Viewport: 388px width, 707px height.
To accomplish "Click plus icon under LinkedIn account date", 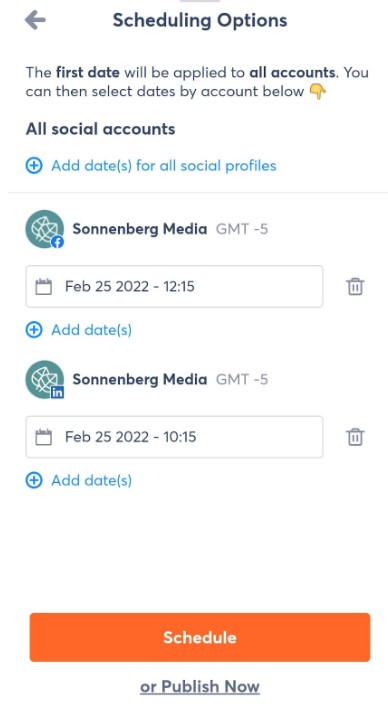I will [x=34, y=480].
